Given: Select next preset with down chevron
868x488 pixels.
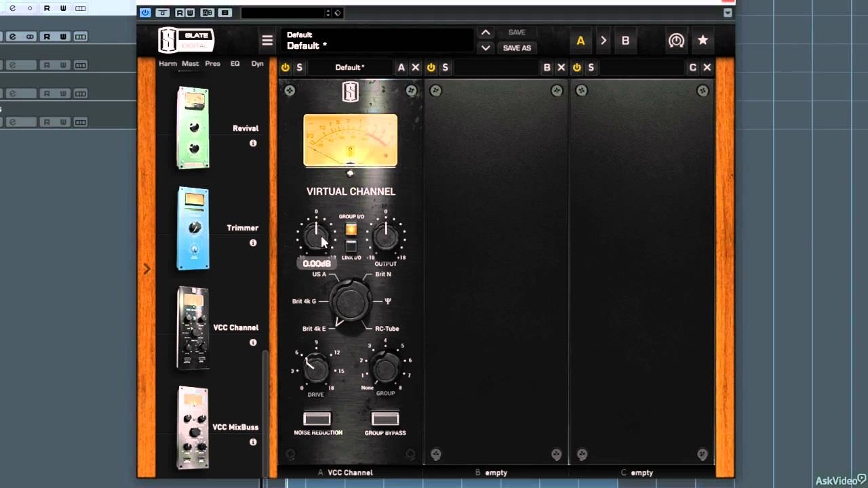Looking at the screenshot, I should 486,48.
